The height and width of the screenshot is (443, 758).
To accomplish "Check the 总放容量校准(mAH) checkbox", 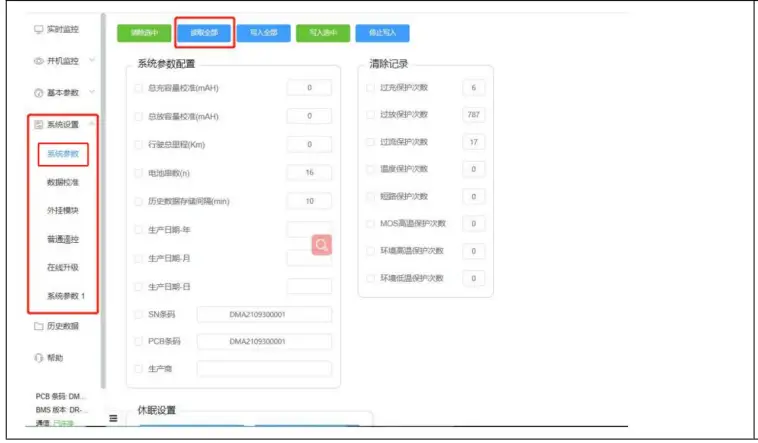I will pyautogui.click(x=138, y=117).
